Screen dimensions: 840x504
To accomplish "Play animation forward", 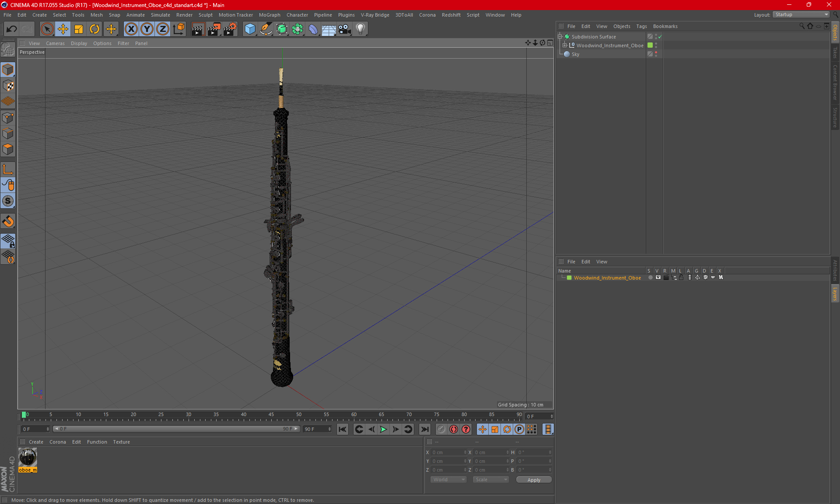I will [383, 429].
